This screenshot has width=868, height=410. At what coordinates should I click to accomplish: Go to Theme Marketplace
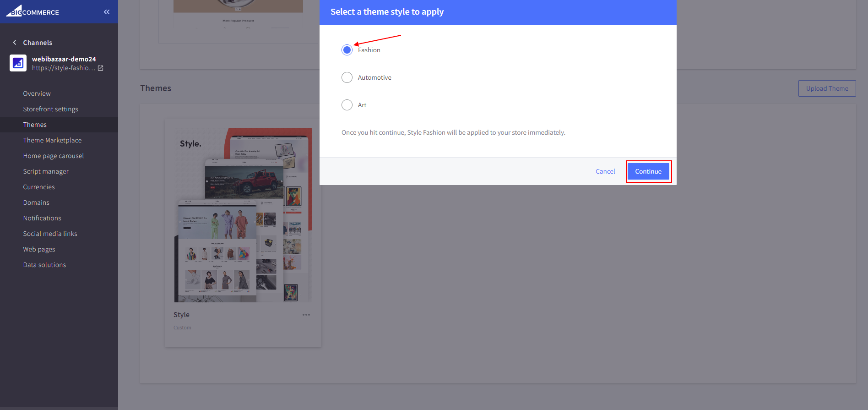(53, 140)
